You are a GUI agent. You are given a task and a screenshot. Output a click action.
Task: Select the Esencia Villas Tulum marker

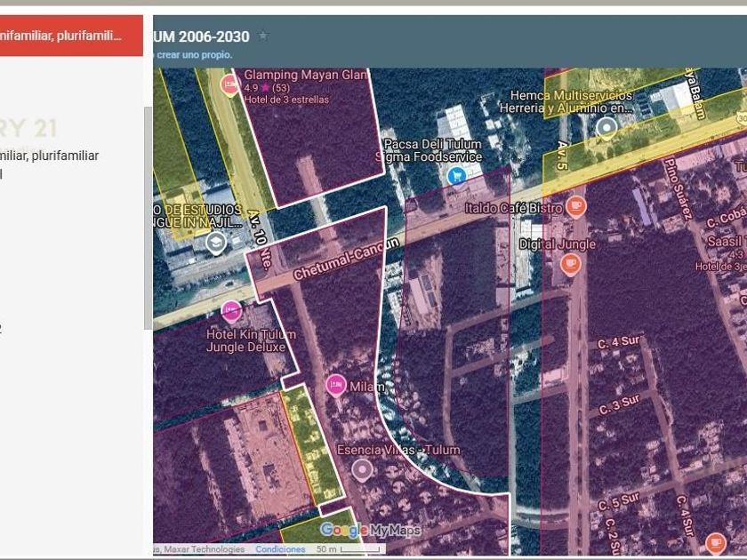[x=362, y=471]
